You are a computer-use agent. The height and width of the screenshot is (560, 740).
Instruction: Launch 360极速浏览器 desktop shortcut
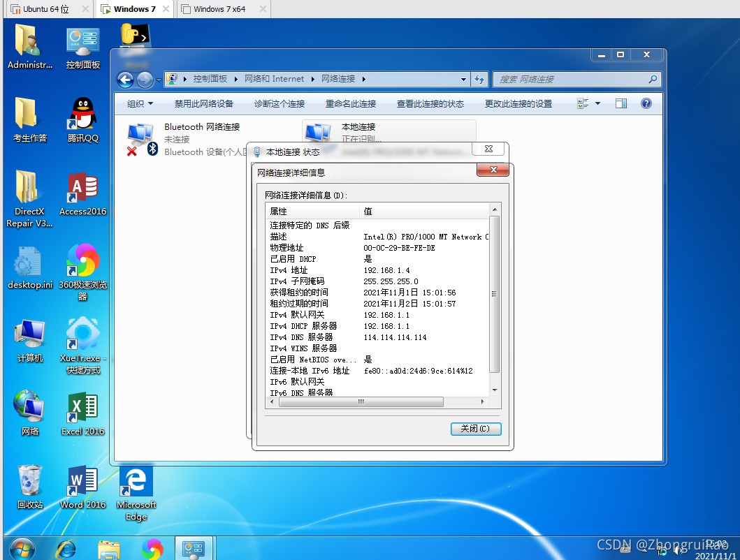coord(82,272)
